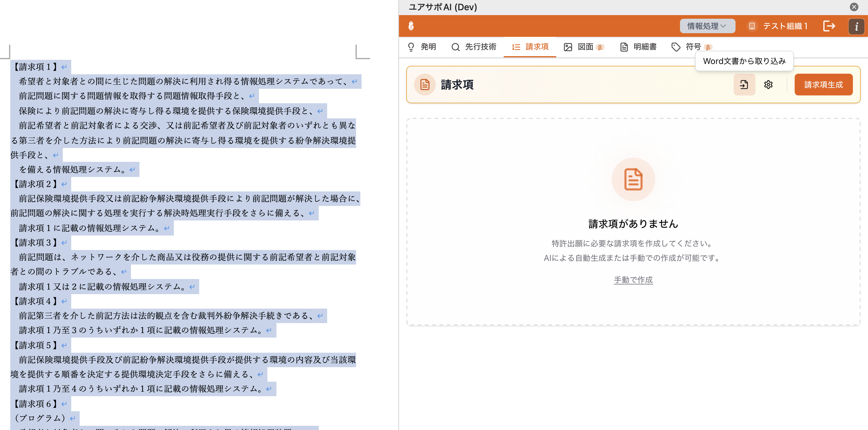Switch to the 発明 tab

point(422,47)
